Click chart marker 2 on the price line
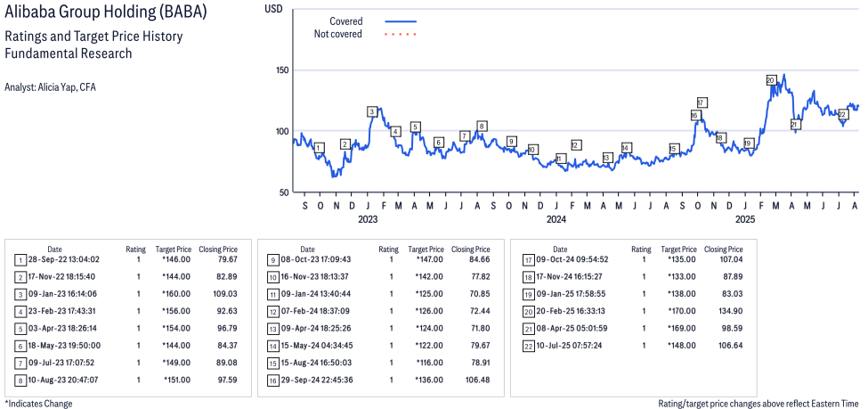This screenshot has height=409, width=868. pos(345,144)
